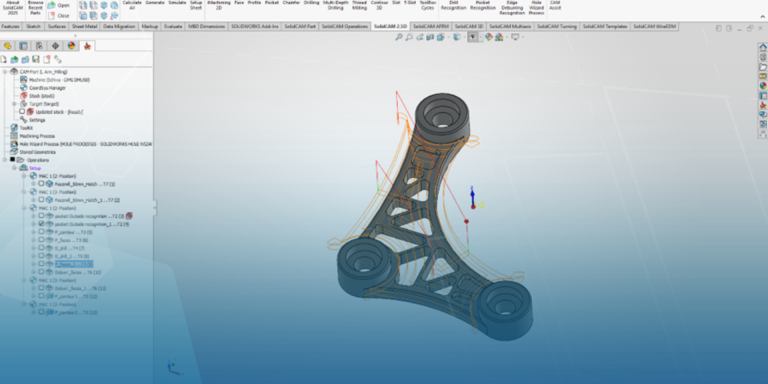The width and height of the screenshot is (768, 384).
Task: Switch to the Sheet Metal tab
Action: (x=85, y=26)
